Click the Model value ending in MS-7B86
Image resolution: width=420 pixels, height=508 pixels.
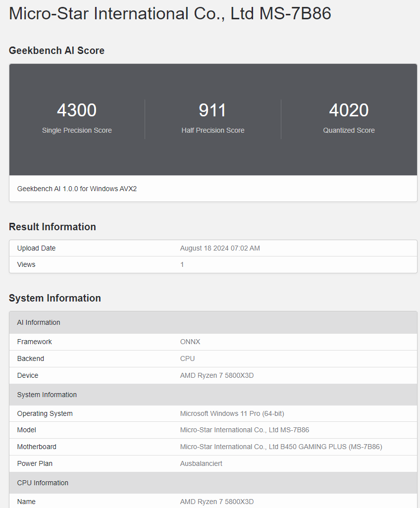point(245,430)
